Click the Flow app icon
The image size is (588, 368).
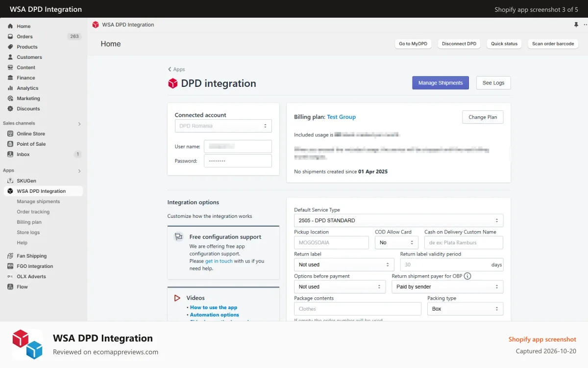[10, 287]
